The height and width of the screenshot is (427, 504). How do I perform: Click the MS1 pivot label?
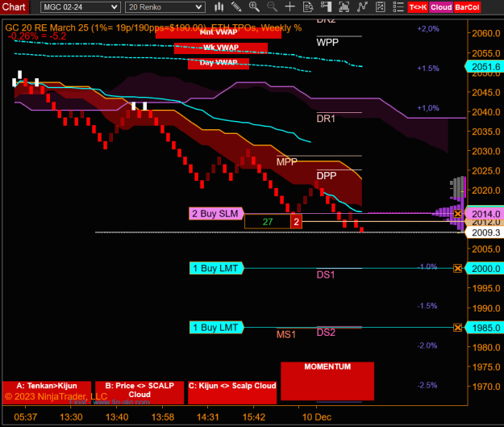click(x=286, y=335)
